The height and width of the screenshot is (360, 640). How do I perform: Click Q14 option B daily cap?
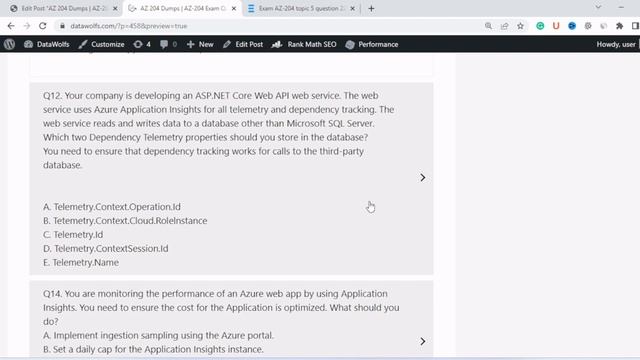(x=153, y=349)
